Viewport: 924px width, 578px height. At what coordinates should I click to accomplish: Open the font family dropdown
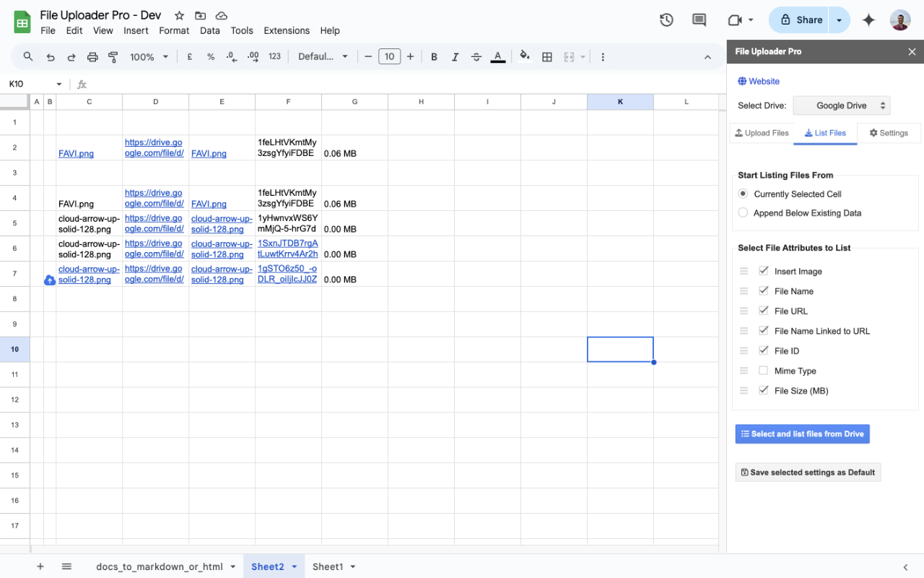pos(323,56)
